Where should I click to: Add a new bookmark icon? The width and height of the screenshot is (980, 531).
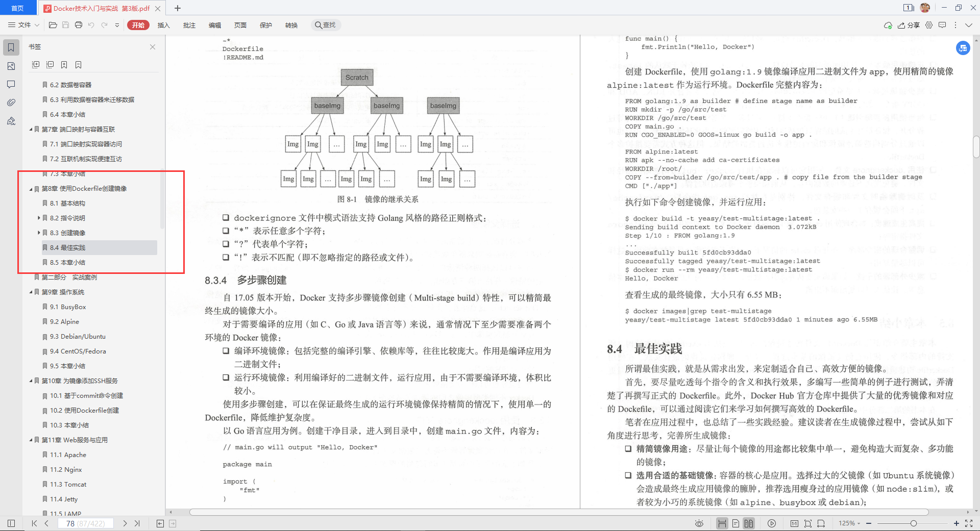[64, 65]
